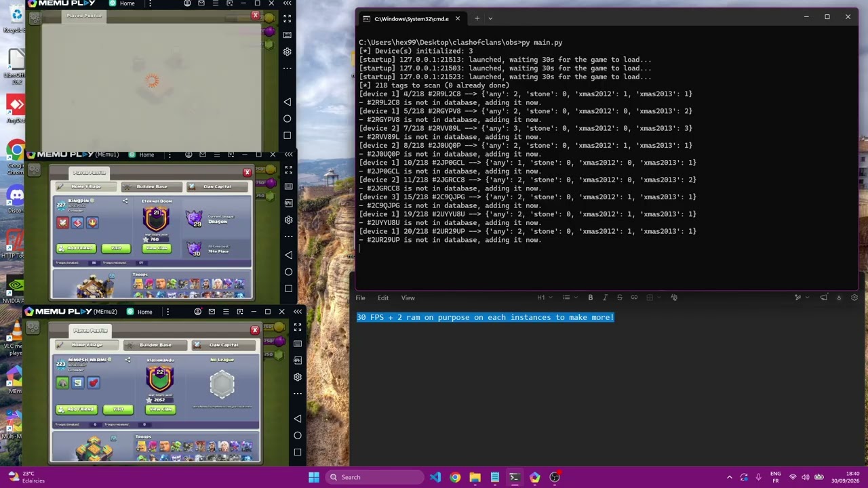Open Clan Capital tab in MEmu2 profile
This screenshot has height=488, width=868.
[x=222, y=345]
